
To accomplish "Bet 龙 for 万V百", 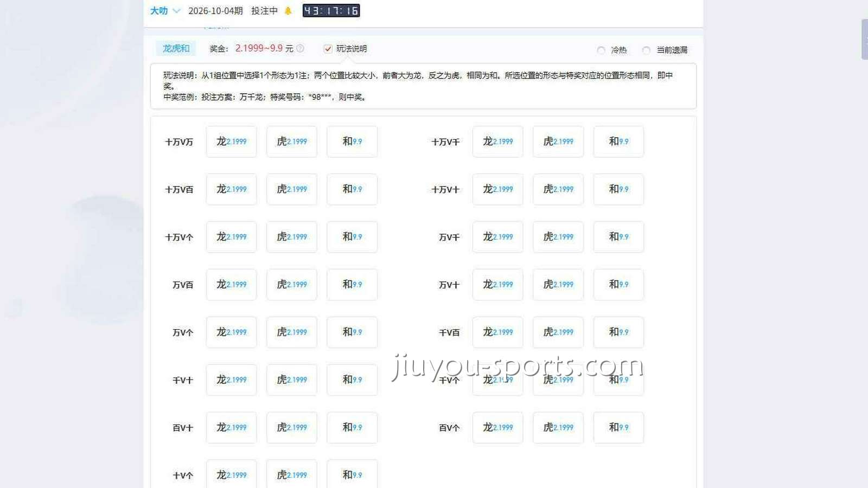I will pos(231,285).
